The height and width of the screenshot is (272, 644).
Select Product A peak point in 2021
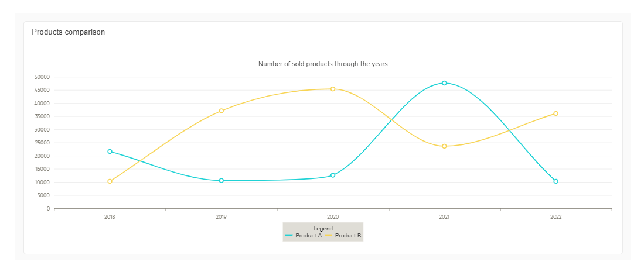[444, 83]
